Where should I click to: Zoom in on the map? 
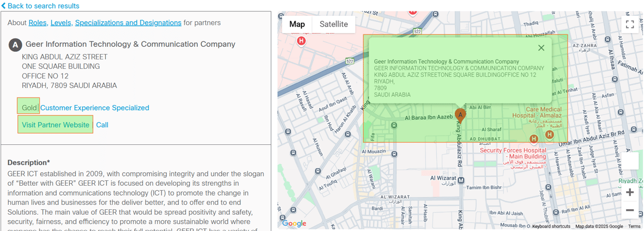[x=630, y=192]
